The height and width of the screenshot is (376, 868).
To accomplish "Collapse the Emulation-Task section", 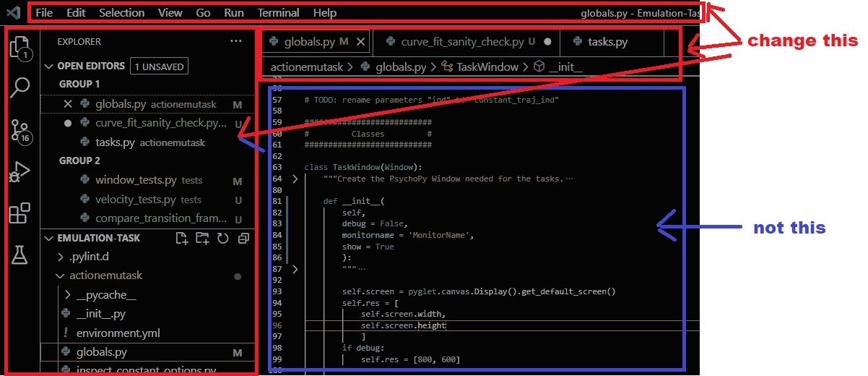I will click(48, 238).
